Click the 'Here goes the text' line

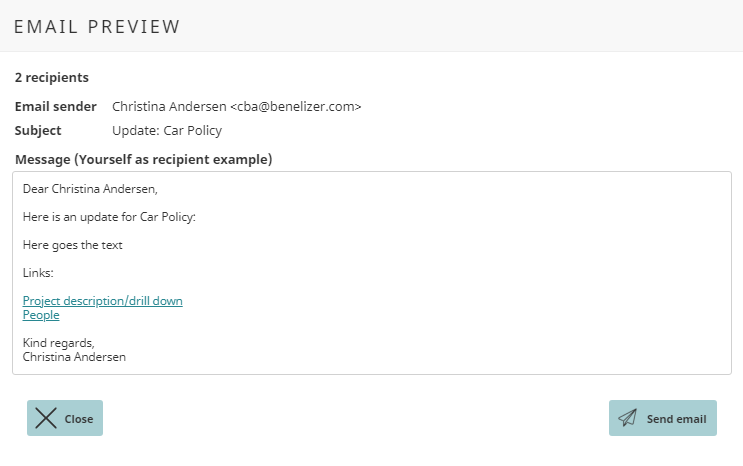point(72,245)
